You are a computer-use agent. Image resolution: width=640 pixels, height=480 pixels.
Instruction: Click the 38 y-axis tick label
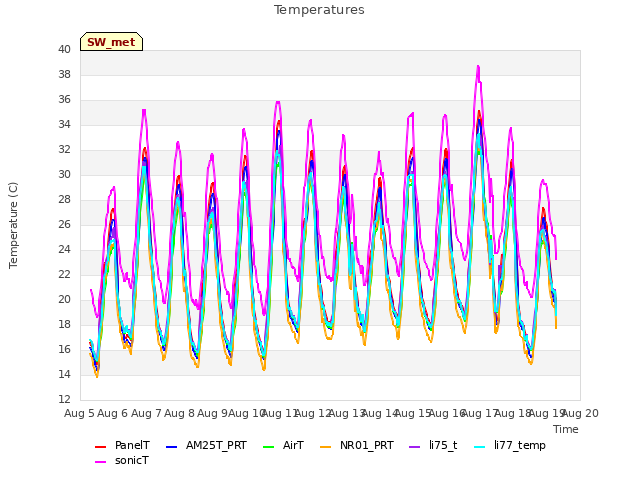64,74
